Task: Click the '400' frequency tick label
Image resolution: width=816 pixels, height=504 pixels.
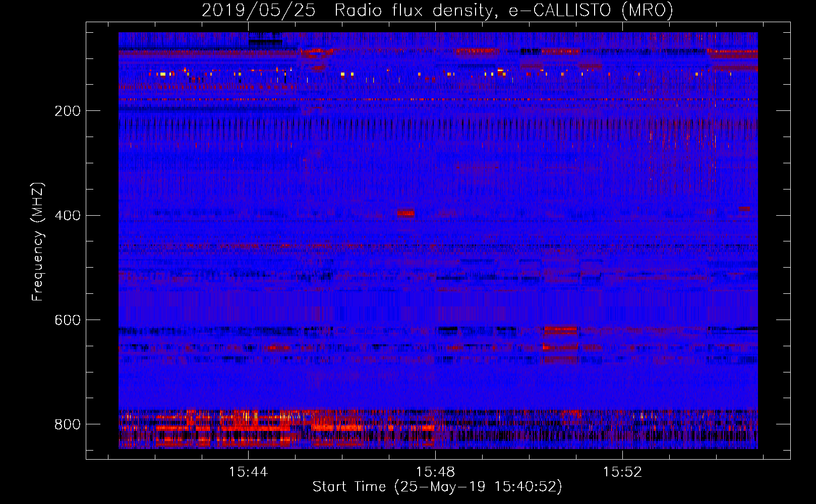Action: click(68, 216)
